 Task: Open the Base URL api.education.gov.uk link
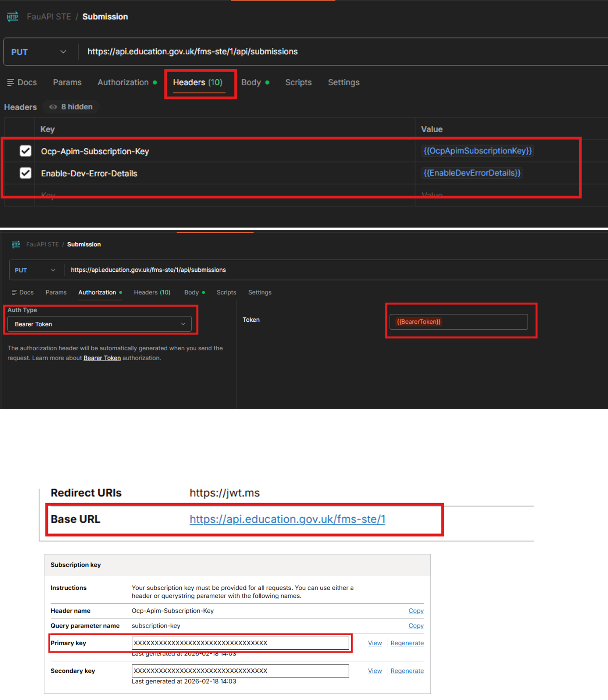[x=287, y=519]
